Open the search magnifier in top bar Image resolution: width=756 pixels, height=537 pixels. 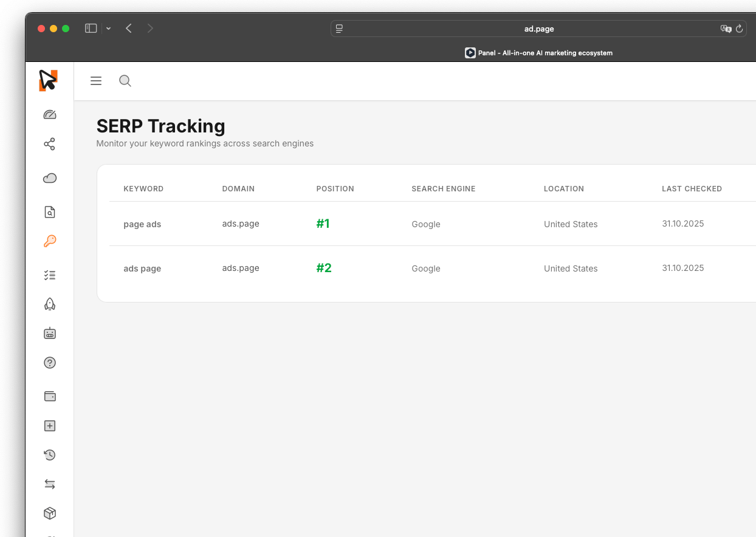[x=125, y=81]
